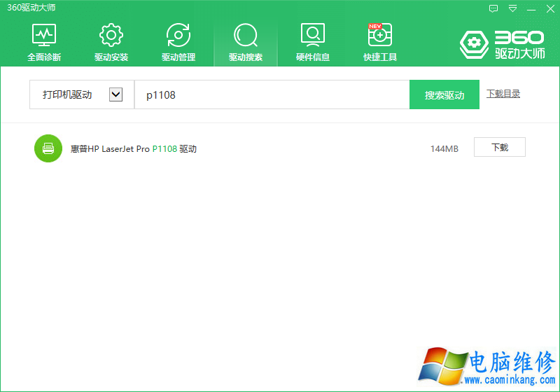
Task: Open the 全面诊断 diagnosis icon
Action: click(x=44, y=35)
